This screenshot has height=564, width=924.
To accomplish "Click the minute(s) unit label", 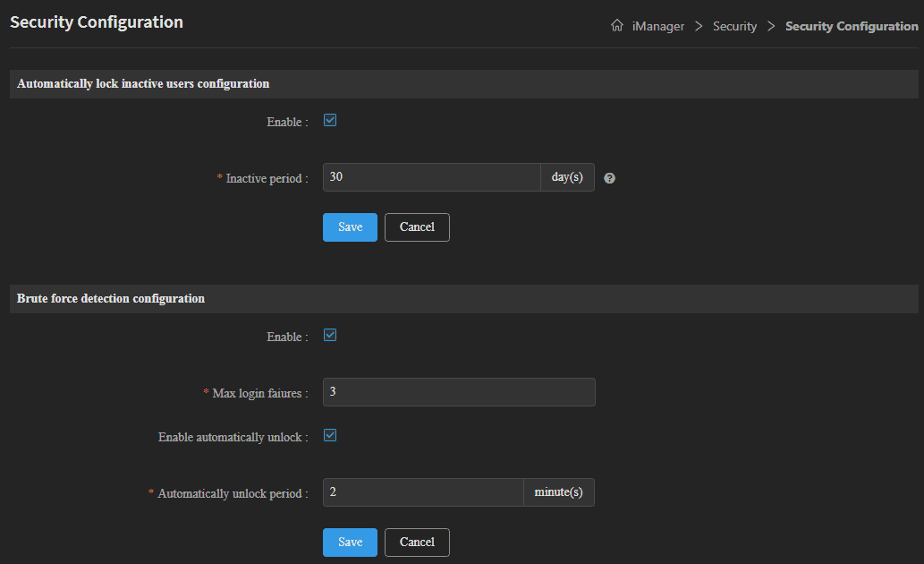I will [x=559, y=492].
